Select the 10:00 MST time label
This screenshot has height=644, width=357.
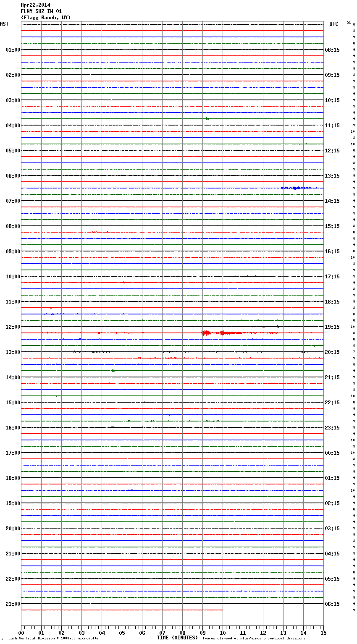click(x=13, y=277)
